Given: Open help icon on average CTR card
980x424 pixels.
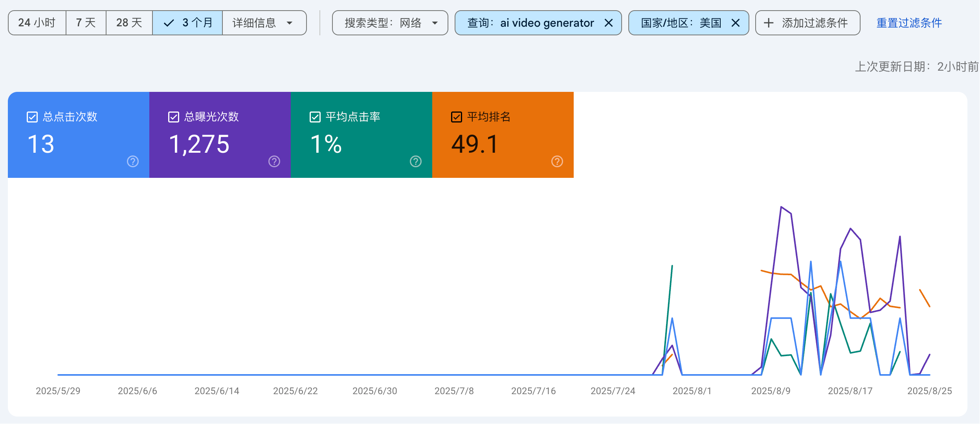Looking at the screenshot, I should (x=416, y=161).
